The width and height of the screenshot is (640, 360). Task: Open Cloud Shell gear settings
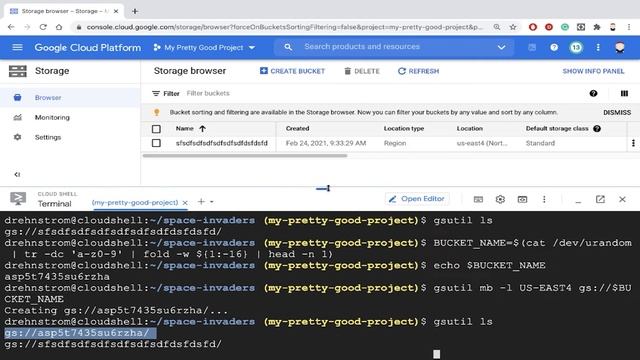pos(500,199)
